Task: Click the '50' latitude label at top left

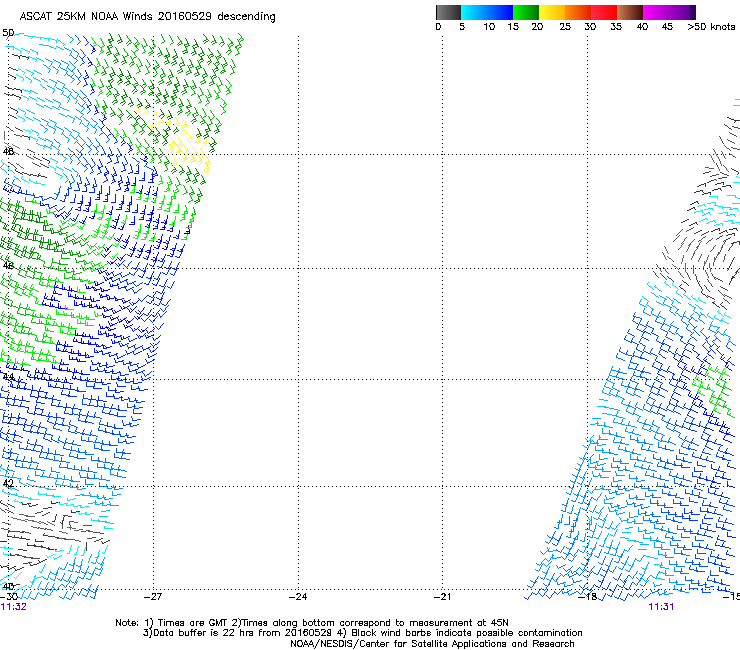Action: click(8, 33)
